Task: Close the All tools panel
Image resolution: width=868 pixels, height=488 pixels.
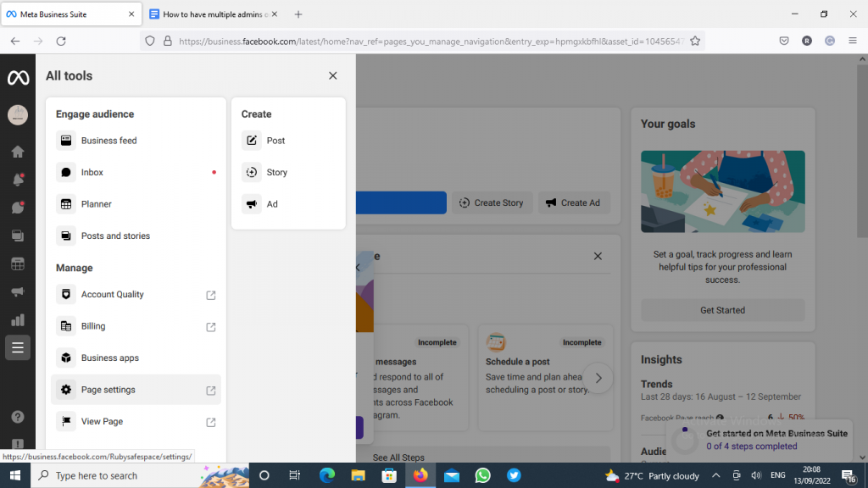Action: [332, 75]
